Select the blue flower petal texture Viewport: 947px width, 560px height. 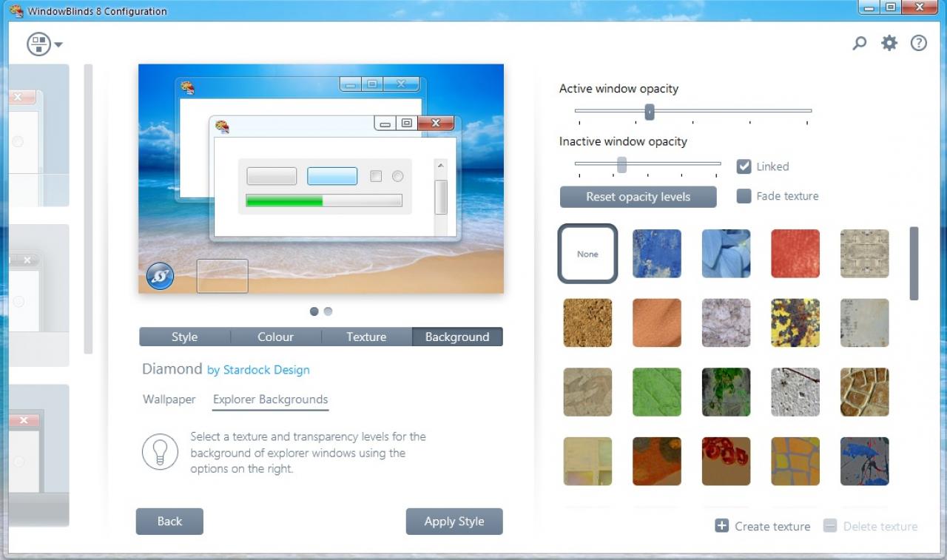point(726,254)
